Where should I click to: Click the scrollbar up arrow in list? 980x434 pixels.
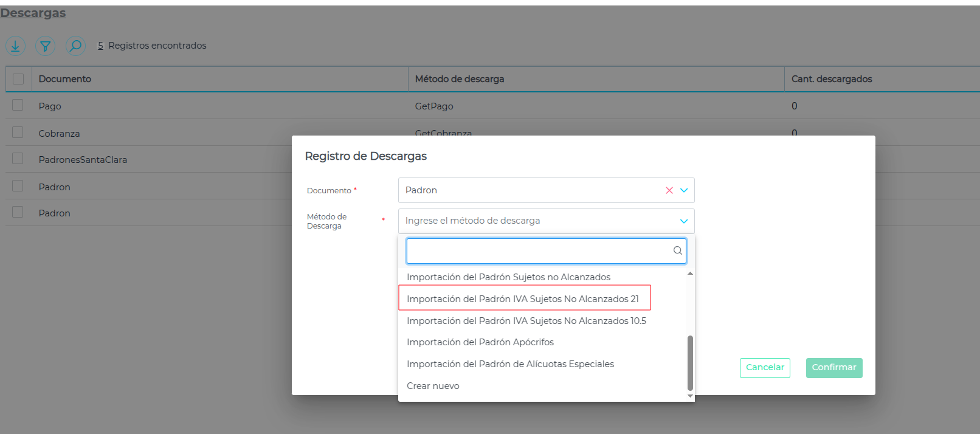coord(690,274)
